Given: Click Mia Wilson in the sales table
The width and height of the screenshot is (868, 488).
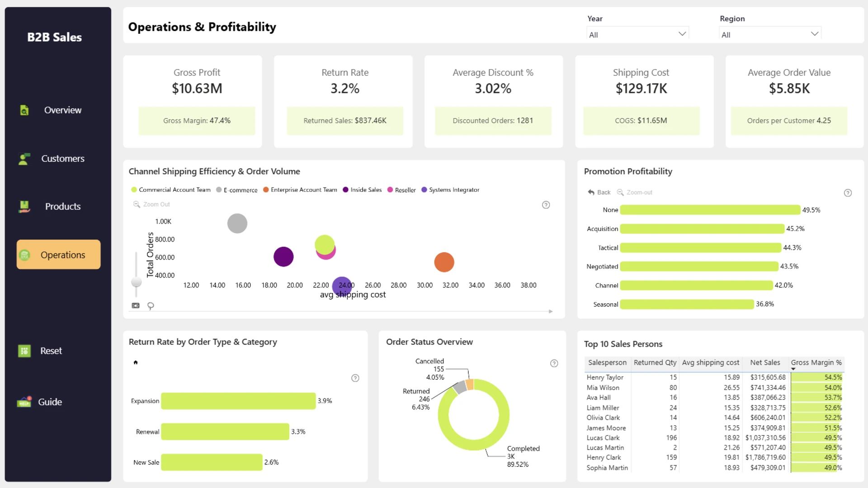Looking at the screenshot, I should point(603,388).
